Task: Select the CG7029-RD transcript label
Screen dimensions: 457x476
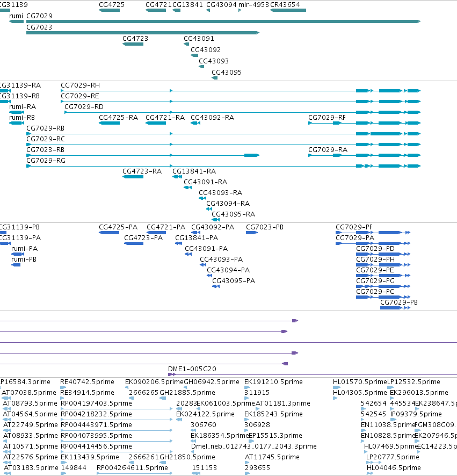Action: [84, 107]
